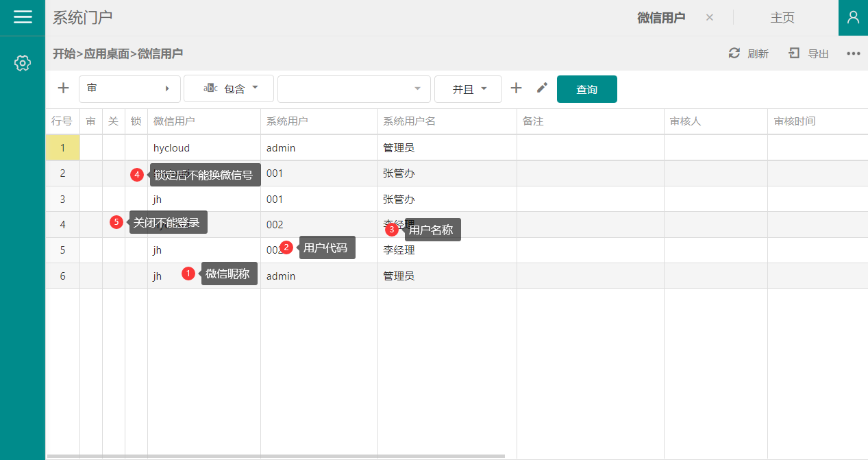This screenshot has height=460, width=868.
Task: Open the 并且 logic dropdown
Action: tap(468, 89)
